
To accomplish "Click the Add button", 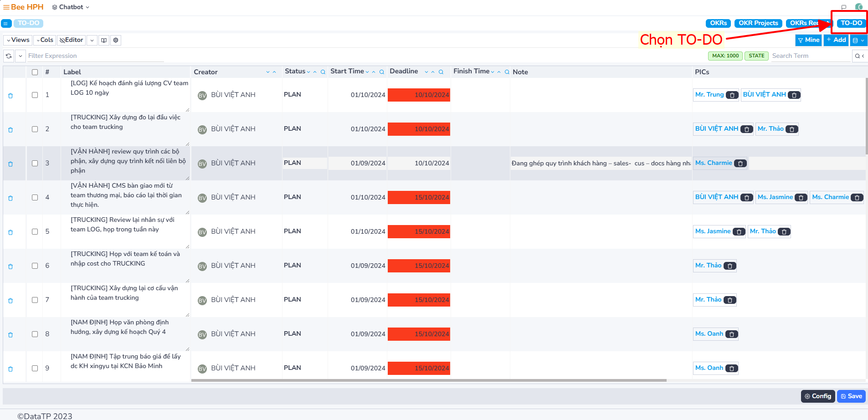I will coord(836,40).
